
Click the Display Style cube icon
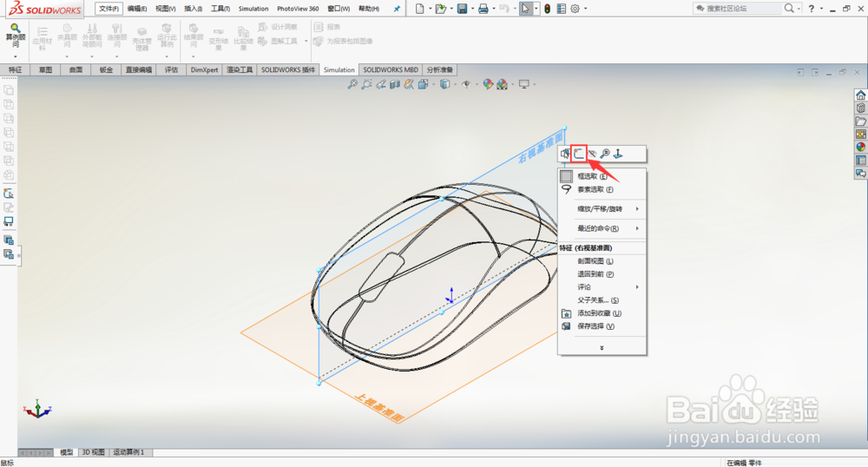tap(444, 84)
